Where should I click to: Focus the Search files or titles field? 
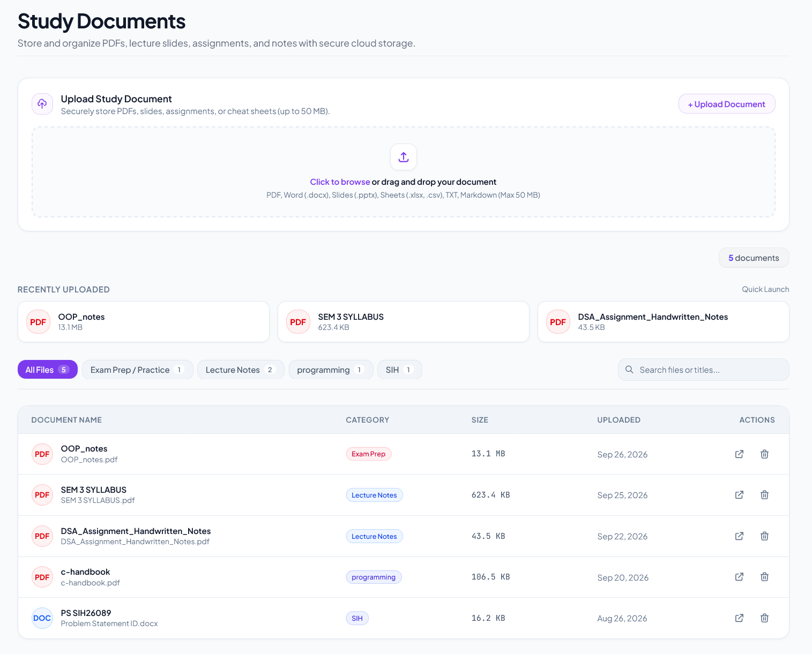coord(704,370)
